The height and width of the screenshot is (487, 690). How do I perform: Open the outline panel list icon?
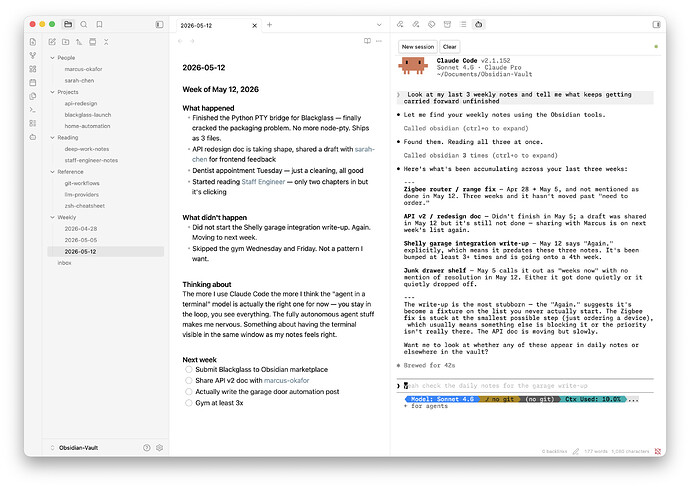(x=463, y=24)
